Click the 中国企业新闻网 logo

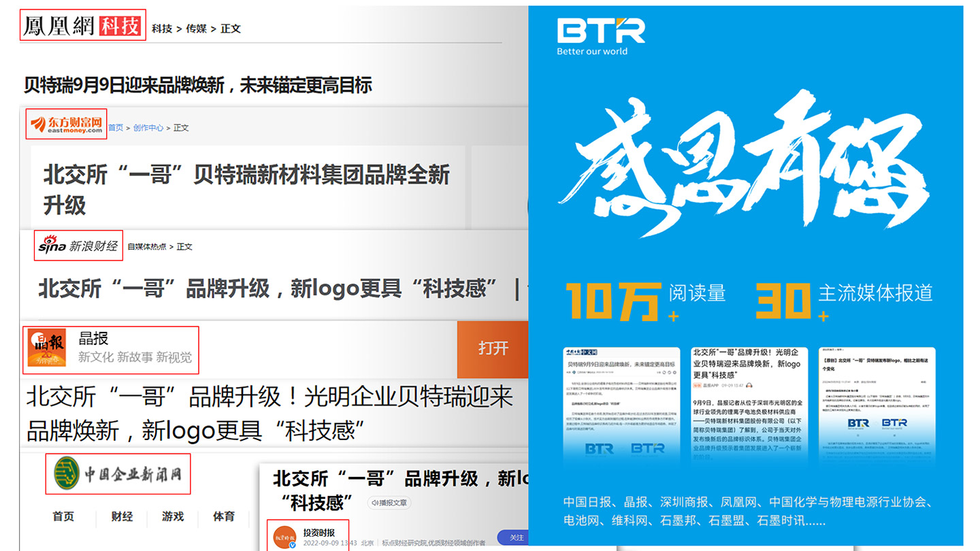tap(118, 474)
